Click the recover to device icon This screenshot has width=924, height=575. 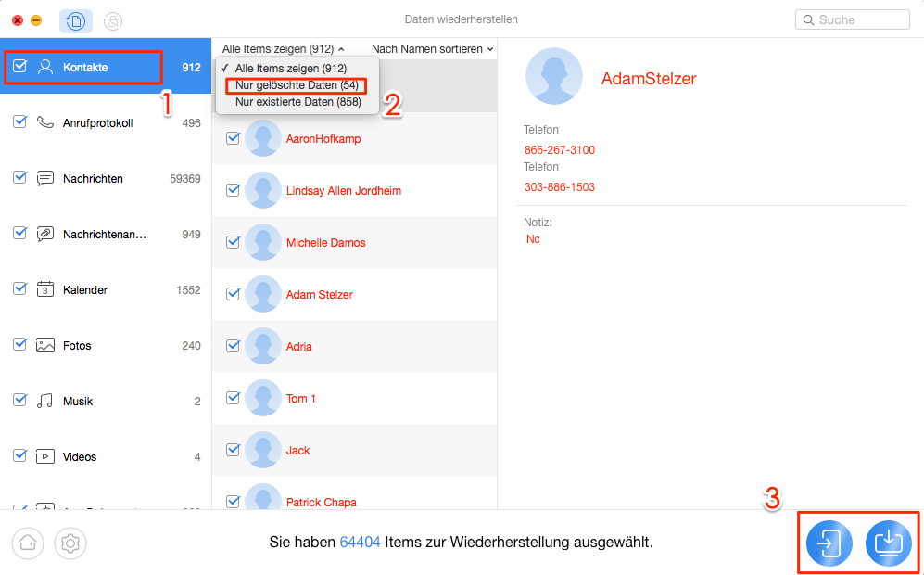pyautogui.click(x=829, y=543)
